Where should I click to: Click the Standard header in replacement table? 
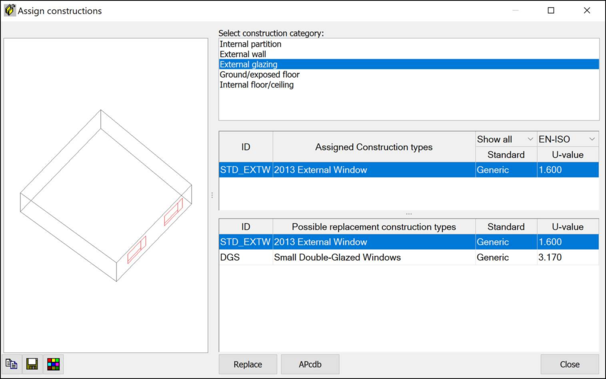click(506, 227)
